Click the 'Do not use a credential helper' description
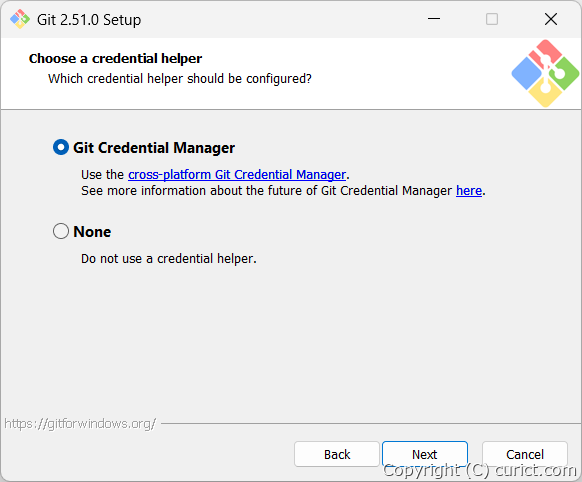The image size is (582, 482). [169, 259]
